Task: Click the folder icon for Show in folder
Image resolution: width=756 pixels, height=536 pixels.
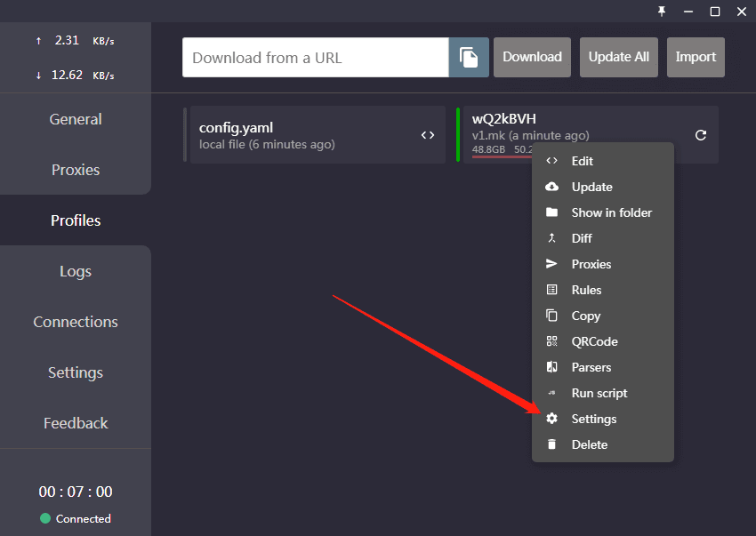Action: pos(551,212)
